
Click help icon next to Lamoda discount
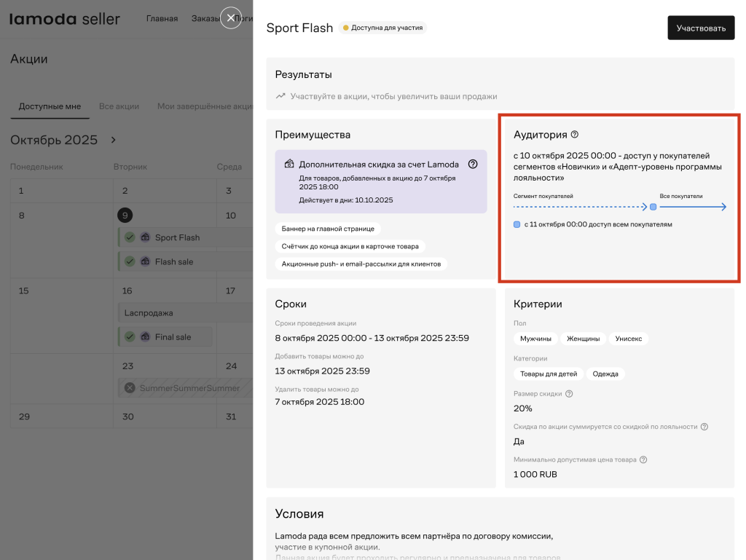[472, 164]
